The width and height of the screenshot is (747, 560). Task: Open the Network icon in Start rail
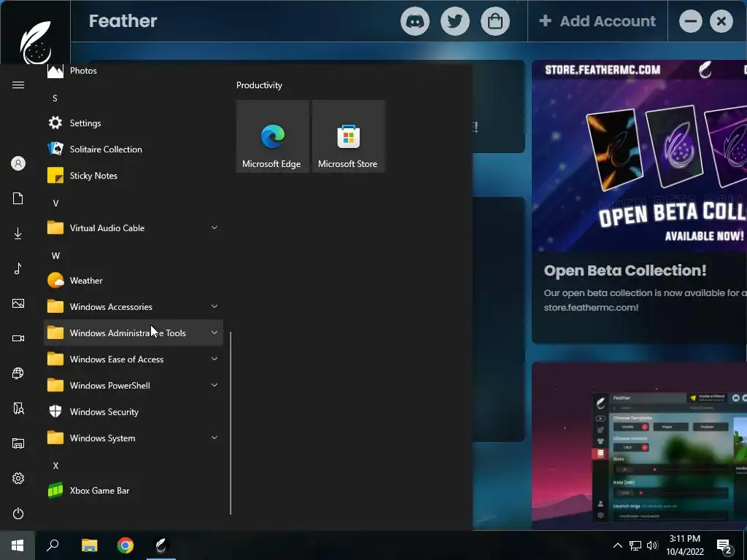(18, 373)
